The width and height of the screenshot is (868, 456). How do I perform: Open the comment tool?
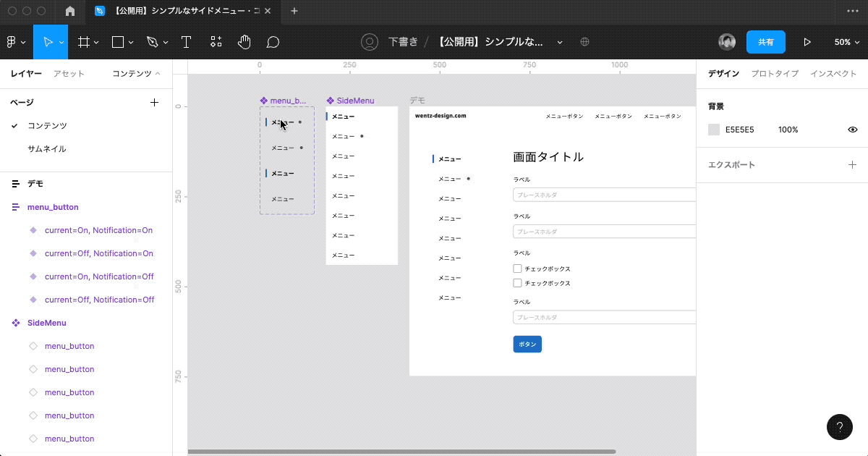(x=273, y=41)
